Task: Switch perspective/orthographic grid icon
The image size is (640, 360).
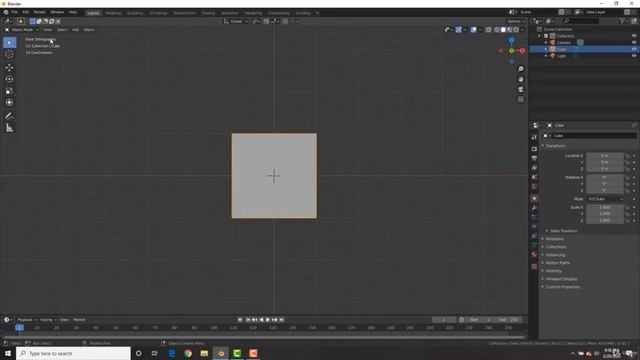Action: point(521,100)
